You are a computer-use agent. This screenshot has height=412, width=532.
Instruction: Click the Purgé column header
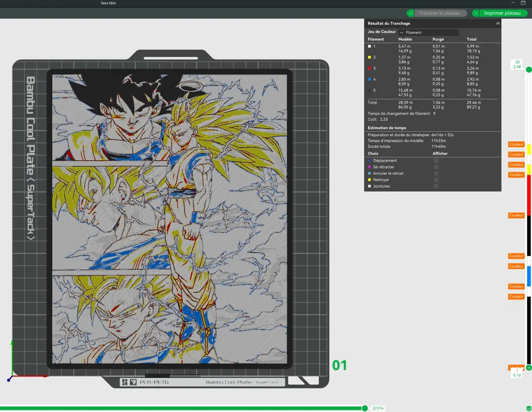[x=438, y=39]
